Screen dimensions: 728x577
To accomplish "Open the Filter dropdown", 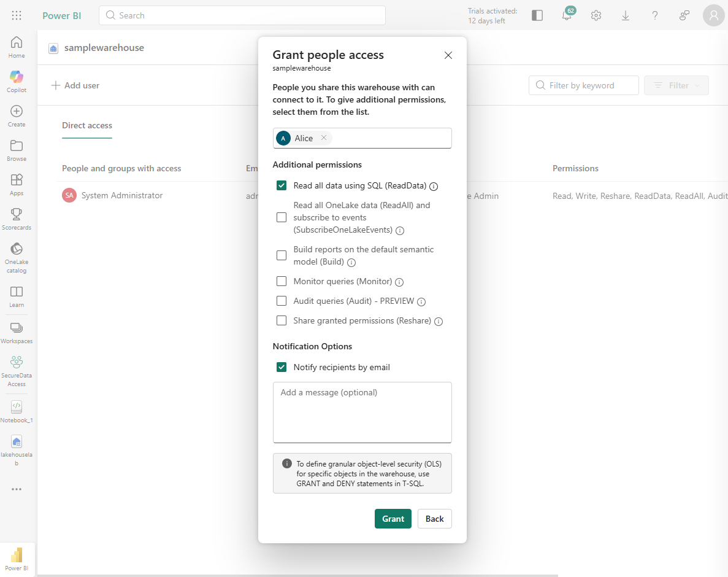I will pos(676,85).
